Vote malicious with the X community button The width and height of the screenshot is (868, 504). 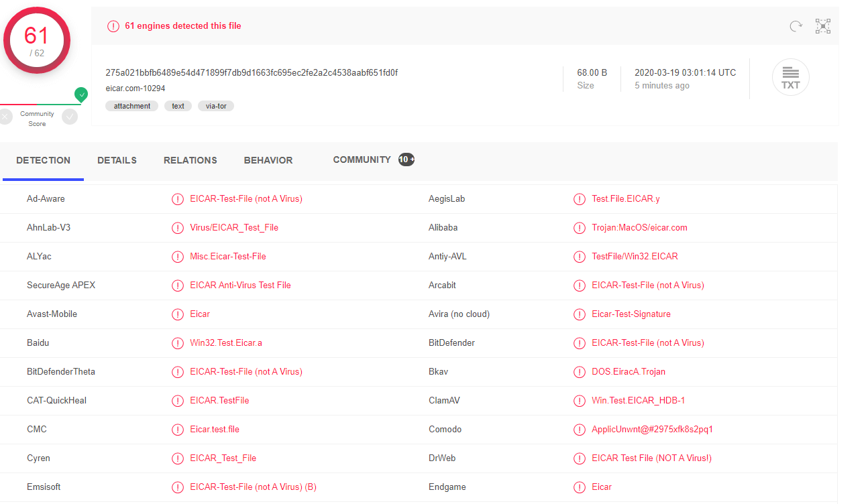point(5,117)
